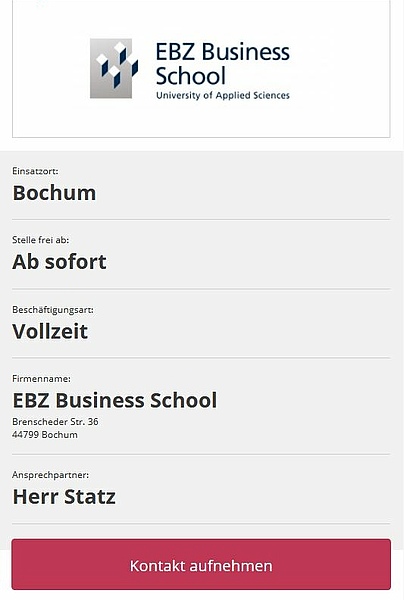Click the Kontakt aufnehmen button

201,564
